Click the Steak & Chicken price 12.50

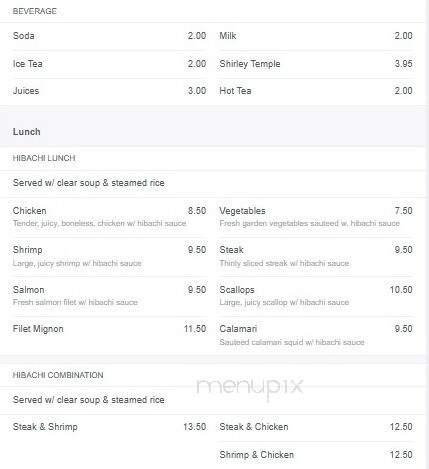(401, 427)
